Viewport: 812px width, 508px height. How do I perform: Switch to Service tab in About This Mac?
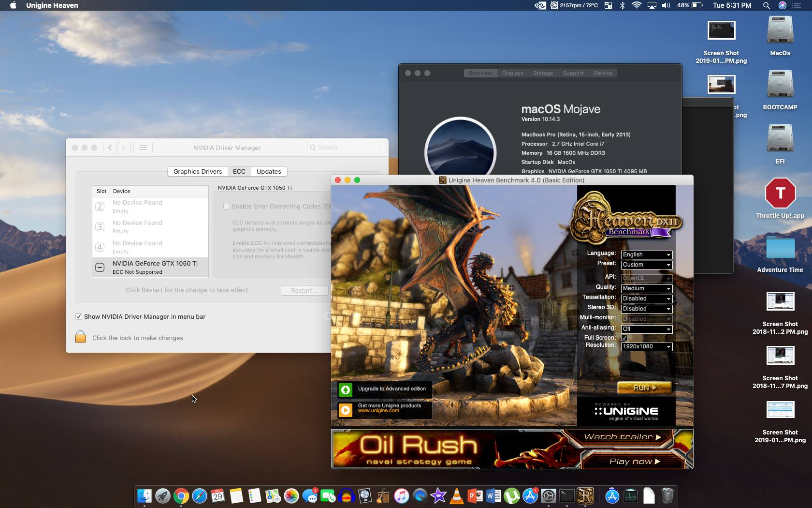603,73
